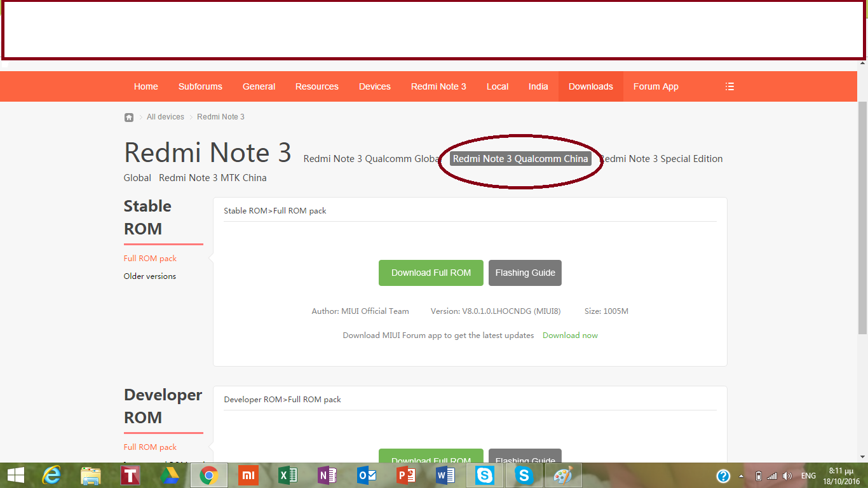The image size is (868, 488).
Task: Click the 'Stable ROM' section heading
Action: [x=147, y=217]
